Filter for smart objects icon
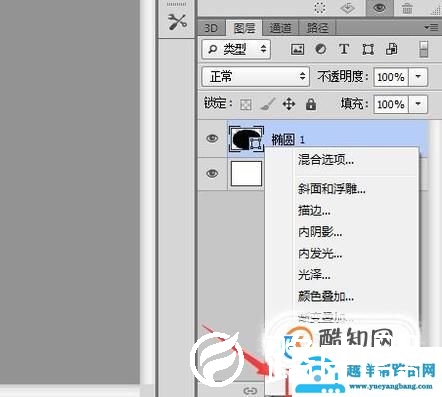442x397 pixels. point(391,49)
